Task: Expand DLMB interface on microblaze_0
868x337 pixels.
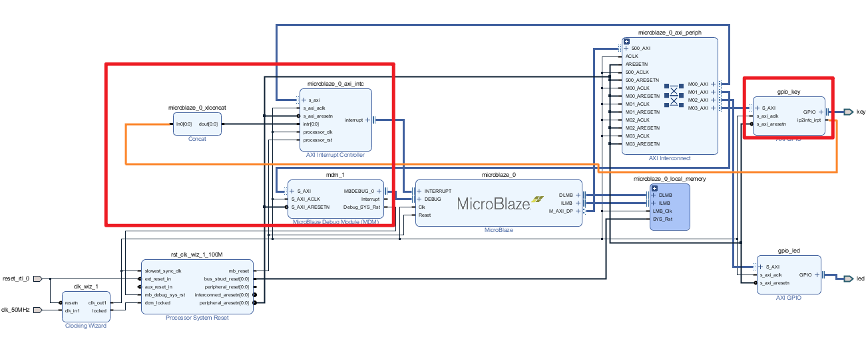Action: pos(577,195)
